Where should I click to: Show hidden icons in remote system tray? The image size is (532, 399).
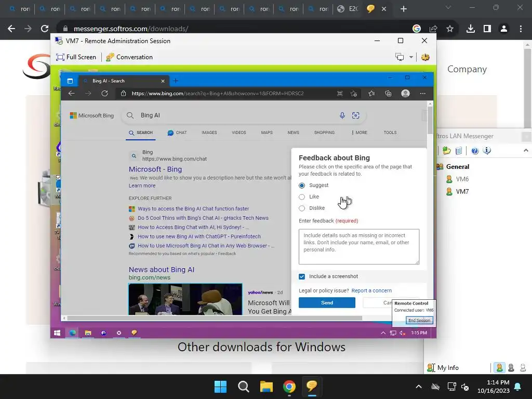click(383, 333)
